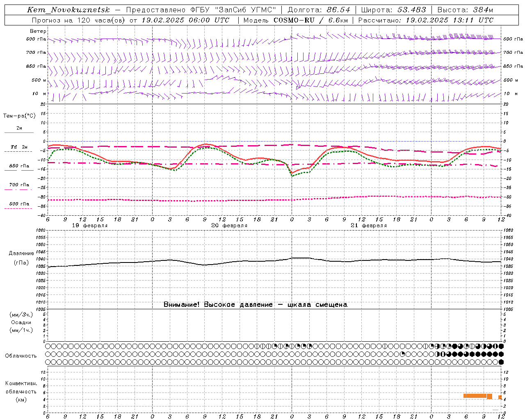Select the provider text ФГБУ "ЗапСиб УГМС"
Image resolution: width=525 pixels, height=420 pixels.
pyautogui.click(x=234, y=10)
